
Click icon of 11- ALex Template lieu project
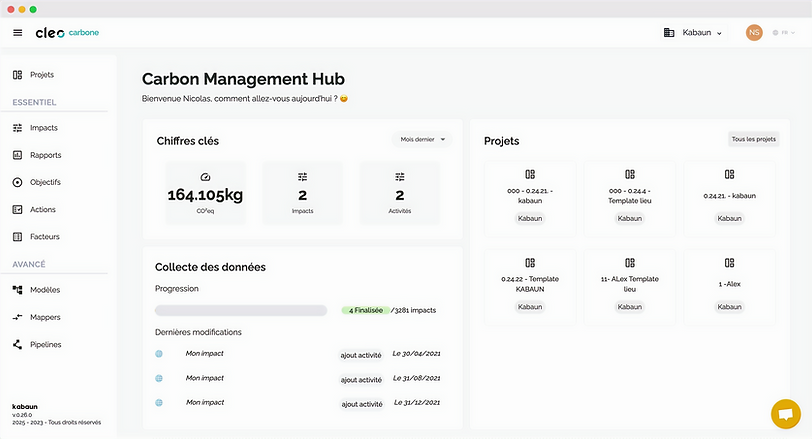point(630,263)
